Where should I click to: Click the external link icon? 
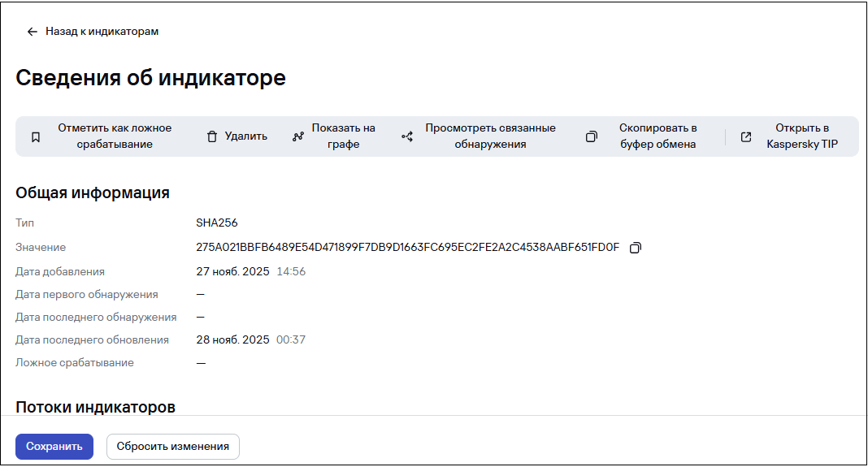point(745,136)
